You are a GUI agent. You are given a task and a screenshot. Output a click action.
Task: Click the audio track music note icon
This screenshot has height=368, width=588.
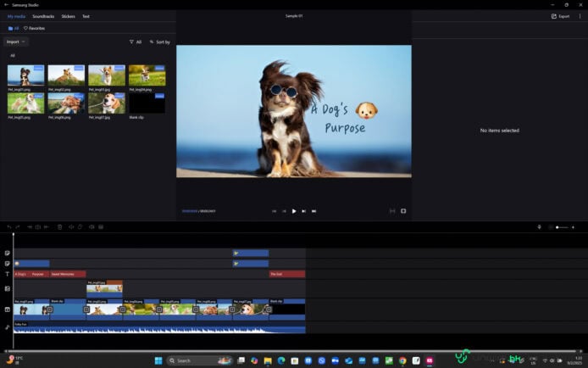tap(7, 326)
